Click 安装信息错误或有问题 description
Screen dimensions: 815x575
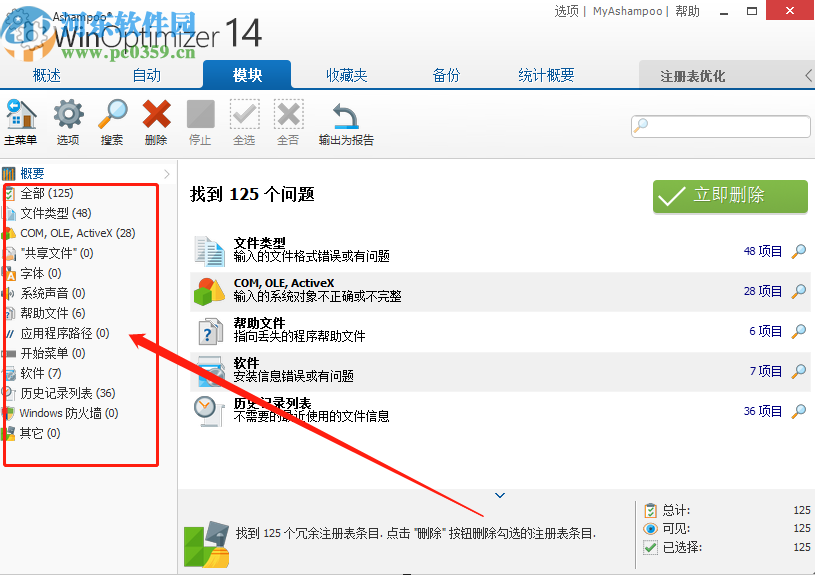pos(293,377)
